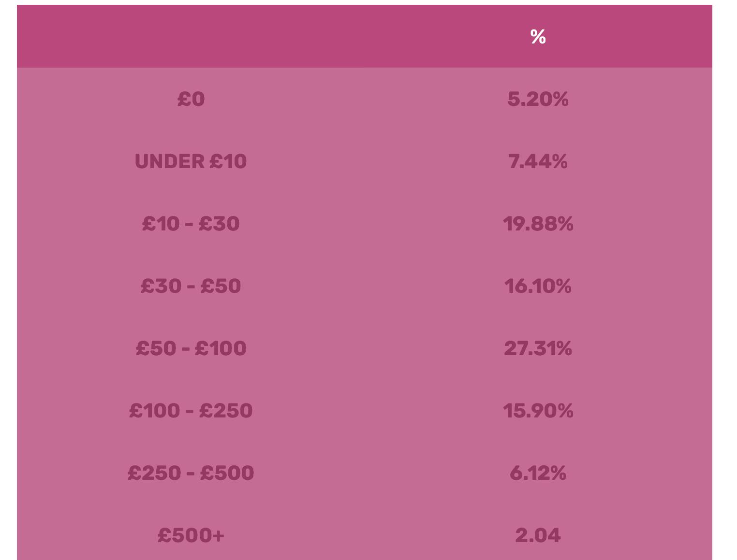The height and width of the screenshot is (560, 737).
Task: Click the blank header cell left of %
Action: 191,37
